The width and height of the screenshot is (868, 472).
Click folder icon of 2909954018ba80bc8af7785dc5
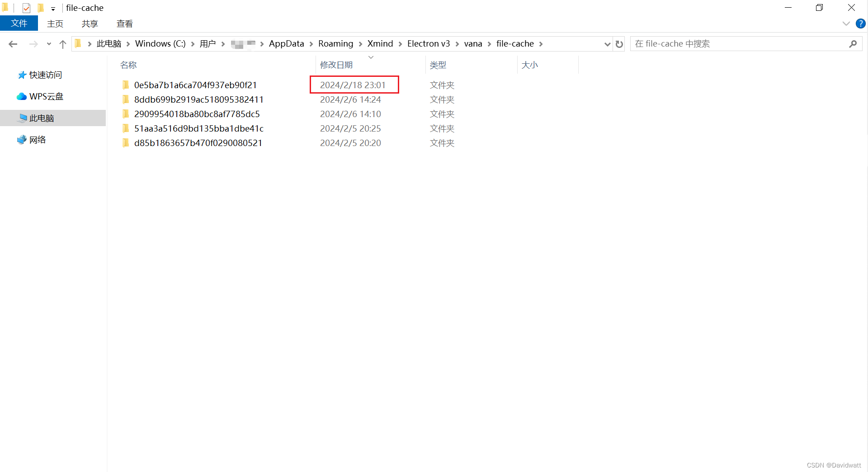click(126, 114)
